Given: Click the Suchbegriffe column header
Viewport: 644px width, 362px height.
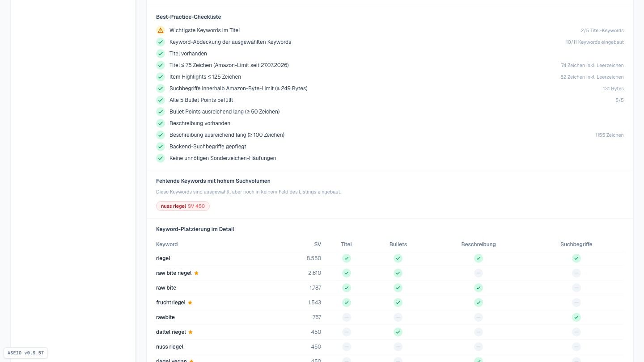Looking at the screenshot, I should tap(576, 244).
